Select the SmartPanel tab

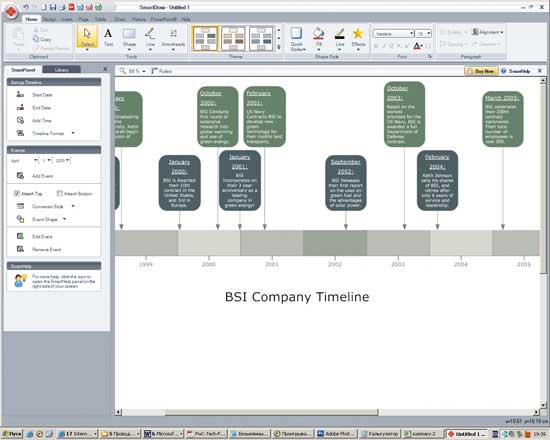[23, 70]
